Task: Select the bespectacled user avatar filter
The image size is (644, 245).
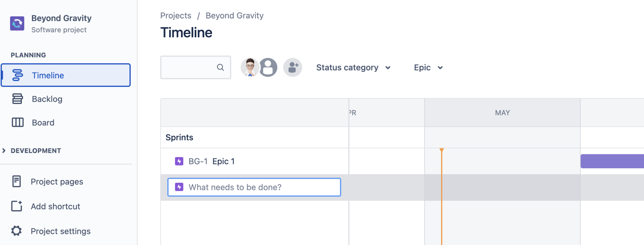Action: (x=250, y=68)
